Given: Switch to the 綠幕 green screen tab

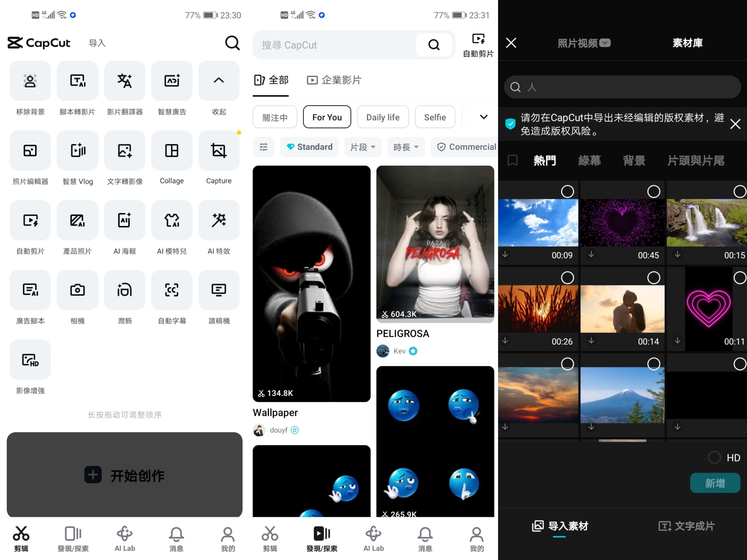Looking at the screenshot, I should (589, 161).
